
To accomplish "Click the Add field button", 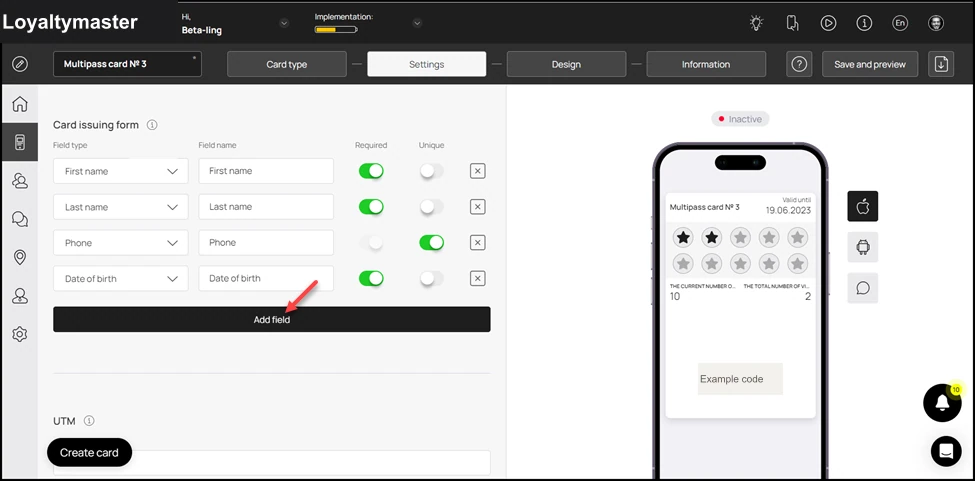I will (272, 319).
